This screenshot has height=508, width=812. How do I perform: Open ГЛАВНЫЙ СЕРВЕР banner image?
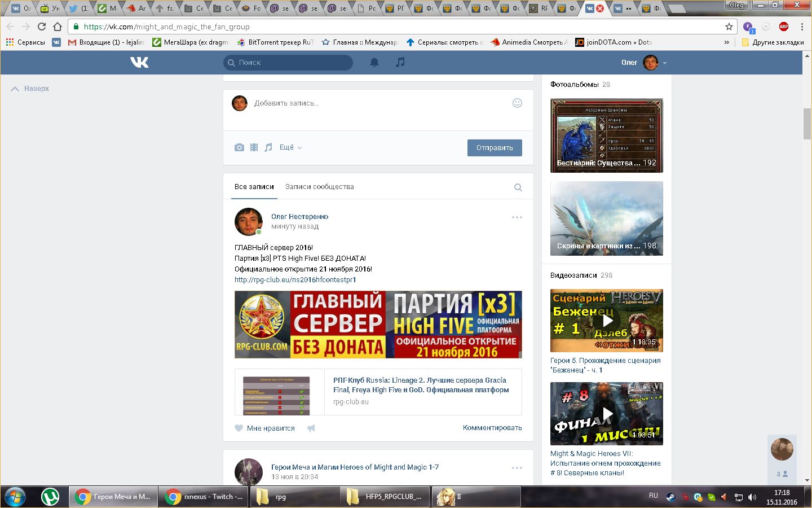click(378, 325)
